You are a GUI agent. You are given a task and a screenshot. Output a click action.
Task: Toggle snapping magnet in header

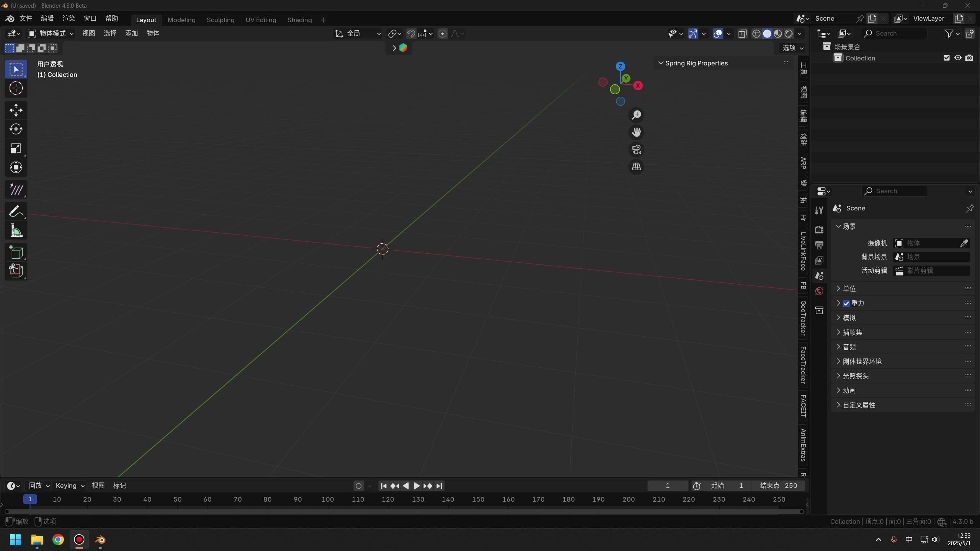[x=411, y=34]
